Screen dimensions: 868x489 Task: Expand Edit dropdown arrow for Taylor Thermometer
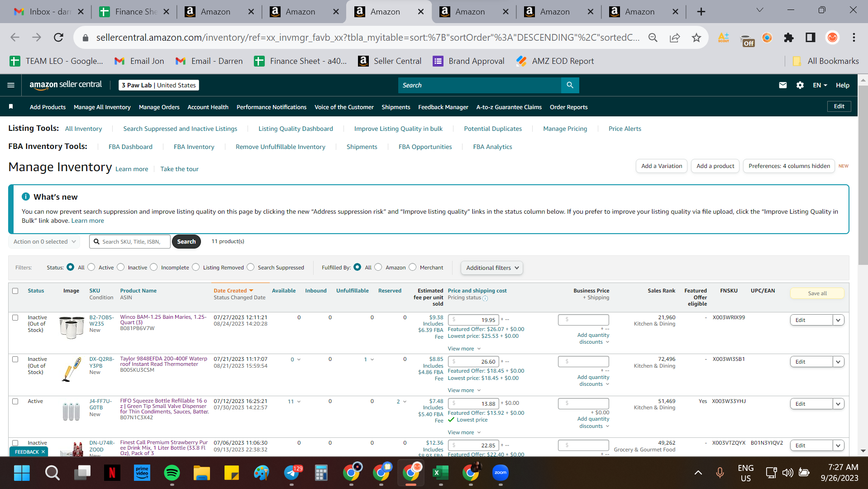[839, 362]
